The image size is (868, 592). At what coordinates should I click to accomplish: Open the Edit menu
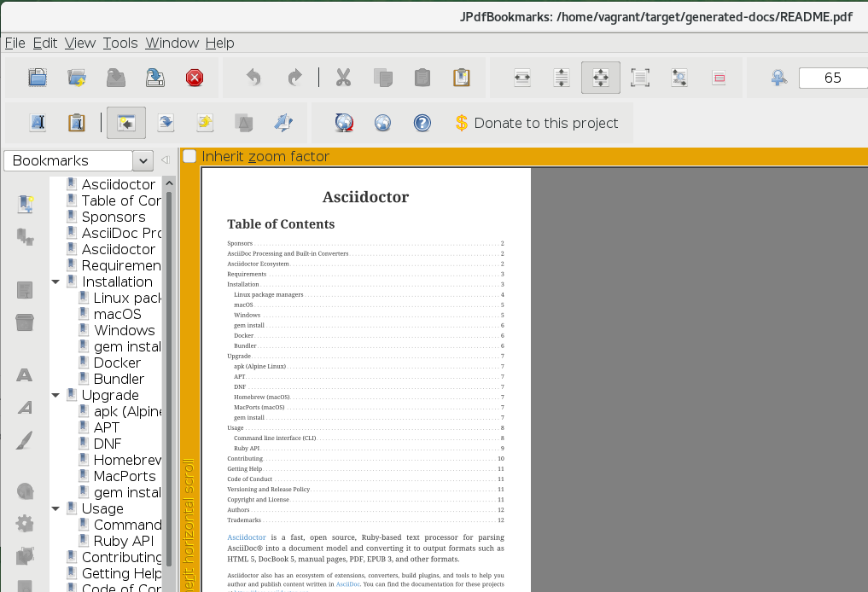45,43
